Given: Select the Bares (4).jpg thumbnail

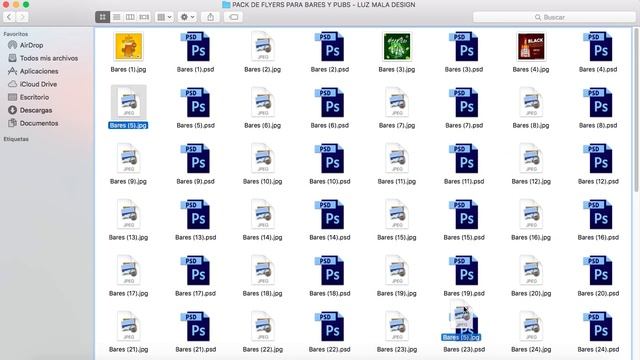Looking at the screenshot, I should click(x=531, y=47).
